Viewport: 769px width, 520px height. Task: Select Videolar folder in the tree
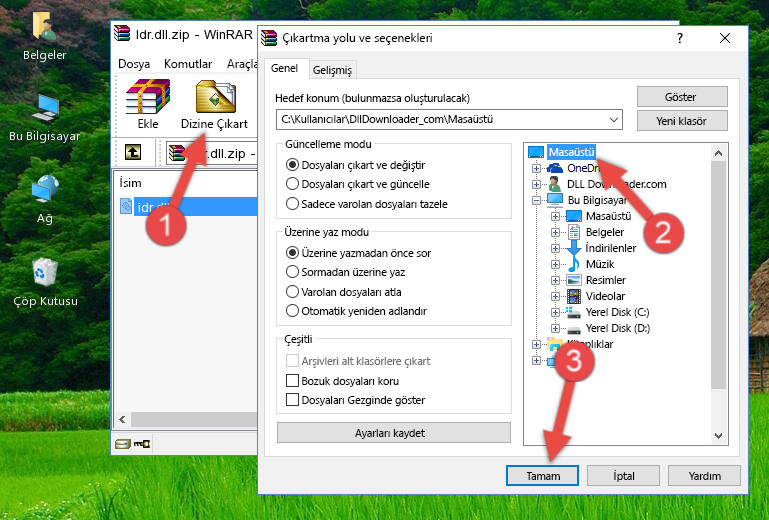pos(605,296)
